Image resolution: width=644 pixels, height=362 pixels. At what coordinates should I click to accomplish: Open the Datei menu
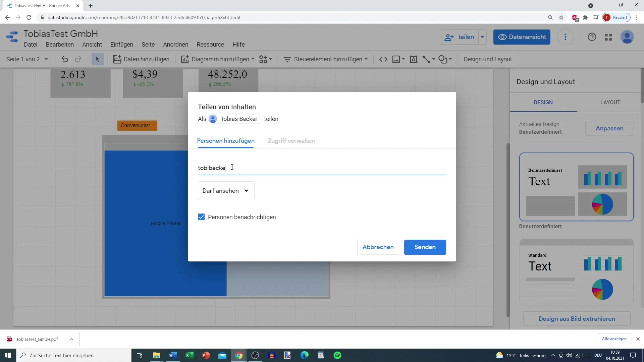click(x=31, y=45)
